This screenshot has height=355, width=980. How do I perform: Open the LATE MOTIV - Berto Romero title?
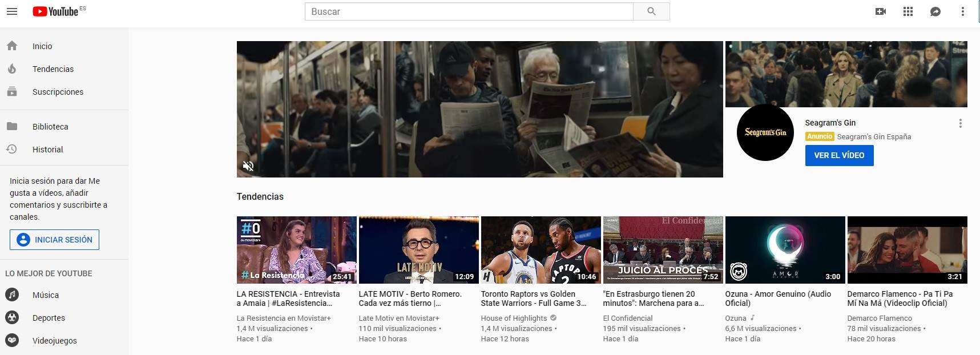coord(410,298)
